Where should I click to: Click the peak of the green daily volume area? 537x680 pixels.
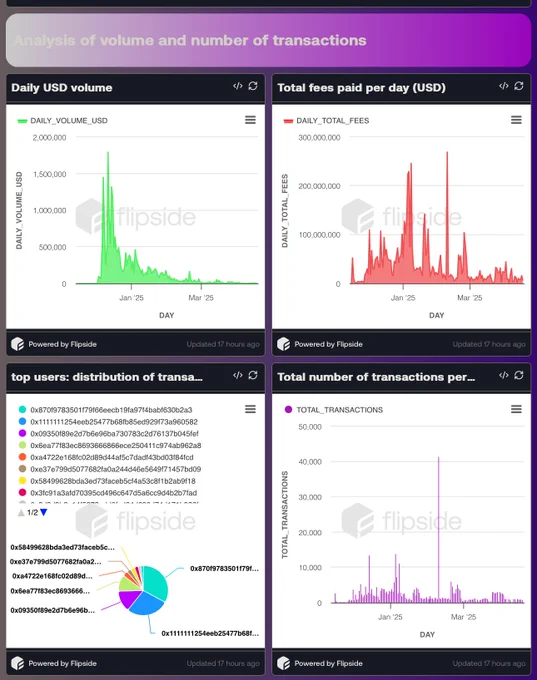point(108,153)
